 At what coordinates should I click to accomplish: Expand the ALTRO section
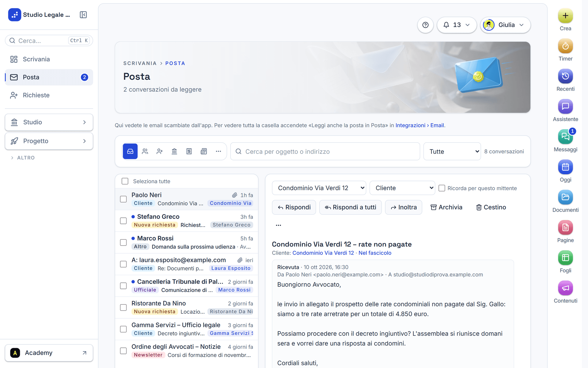23,158
